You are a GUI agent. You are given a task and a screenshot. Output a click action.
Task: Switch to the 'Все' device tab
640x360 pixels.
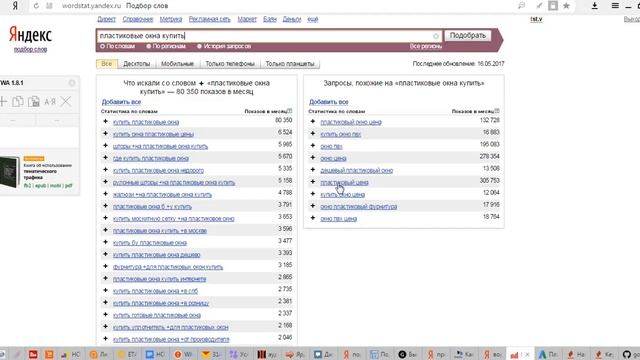(107, 64)
